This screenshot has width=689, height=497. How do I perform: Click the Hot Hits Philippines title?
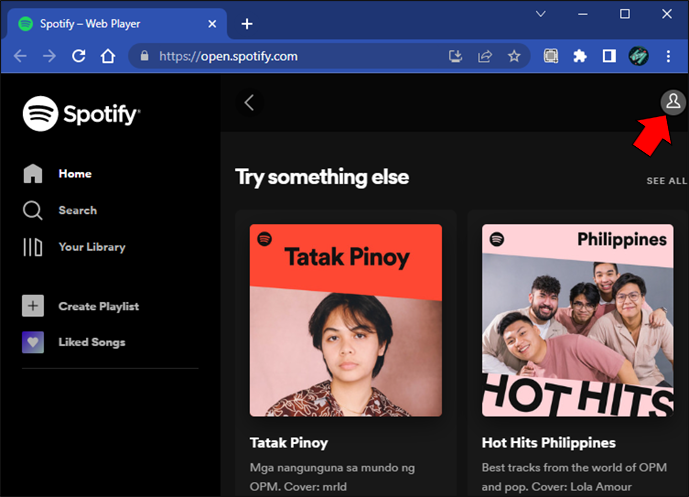click(548, 443)
